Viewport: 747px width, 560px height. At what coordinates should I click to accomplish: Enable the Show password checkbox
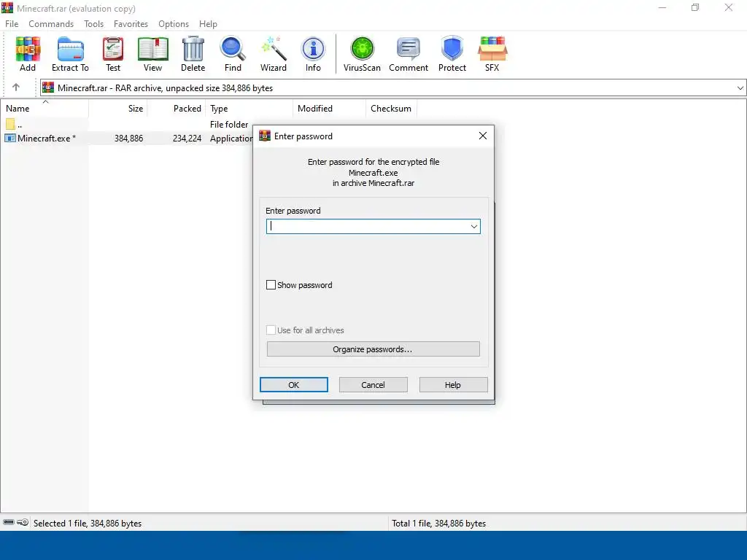coord(271,285)
